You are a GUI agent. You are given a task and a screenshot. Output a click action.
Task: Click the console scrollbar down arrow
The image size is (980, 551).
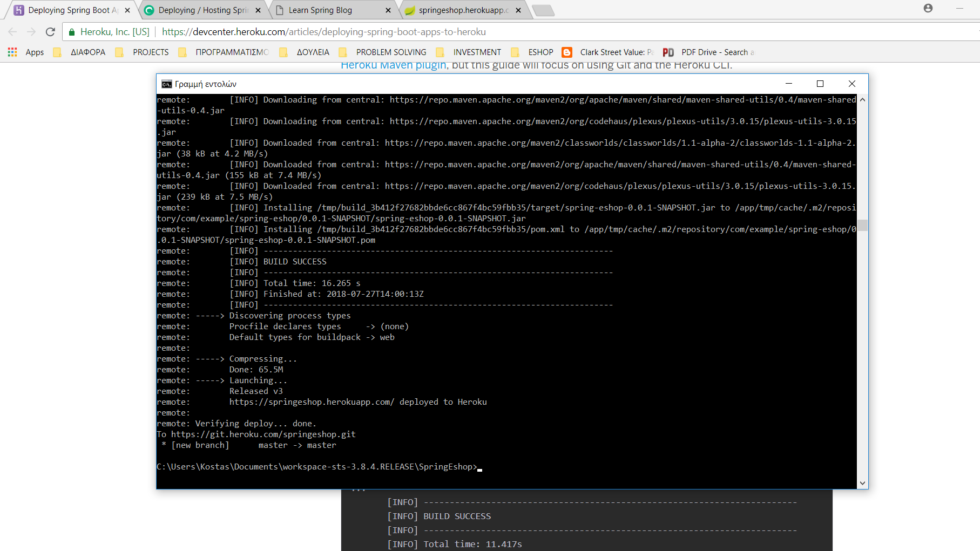862,483
